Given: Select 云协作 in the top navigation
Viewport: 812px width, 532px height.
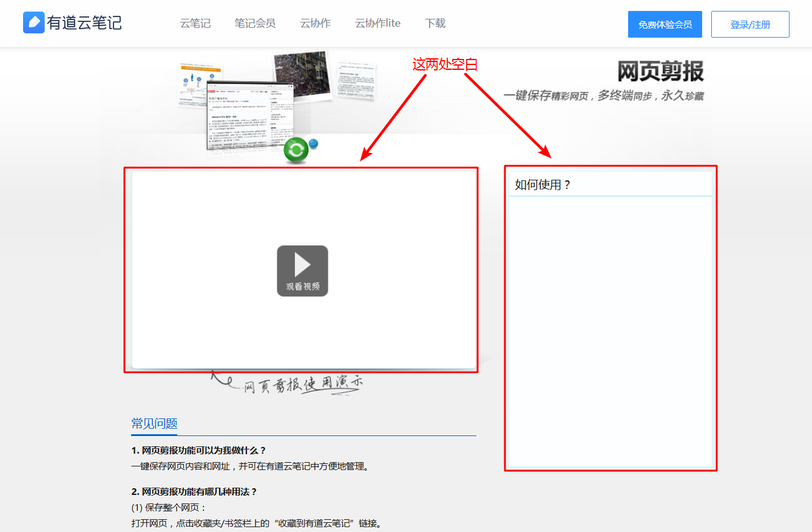Looking at the screenshot, I should coord(315,23).
